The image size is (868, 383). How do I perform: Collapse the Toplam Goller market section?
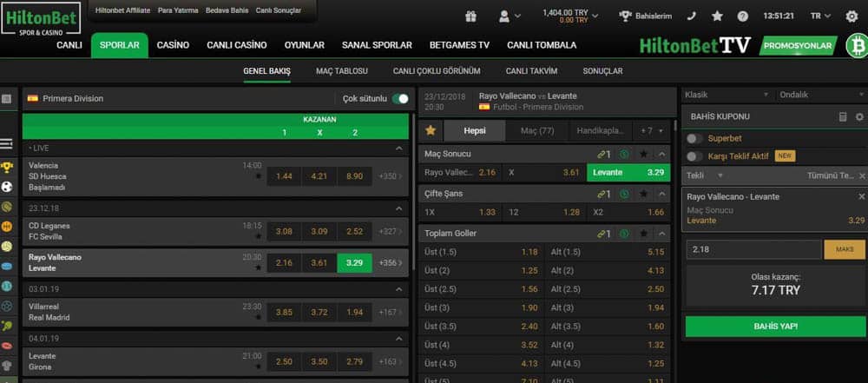click(662, 234)
